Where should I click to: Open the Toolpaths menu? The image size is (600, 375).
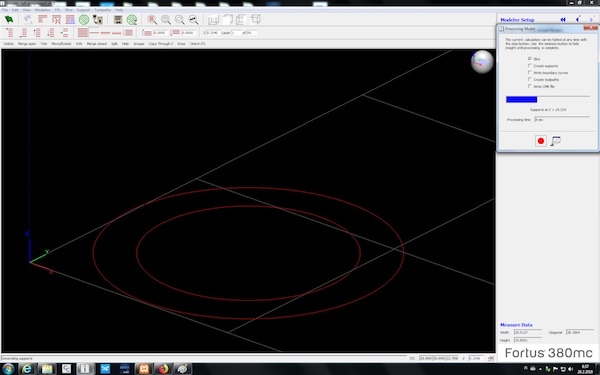103,10
